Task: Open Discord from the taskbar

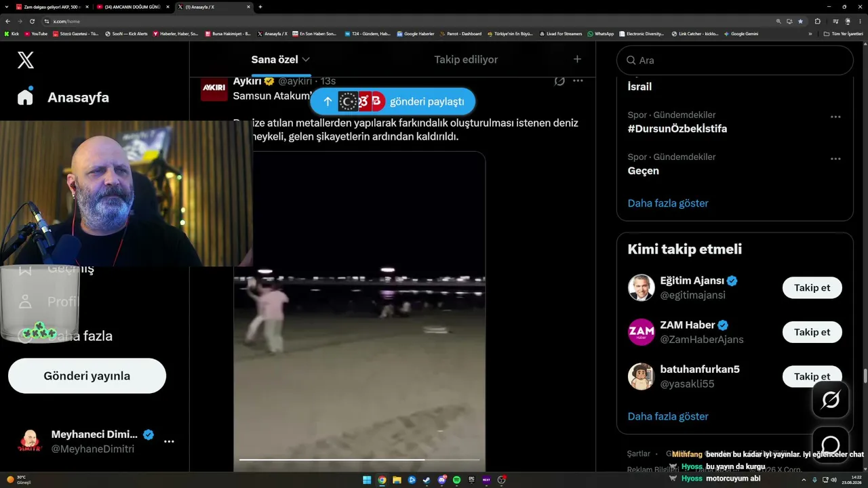Action: [441, 480]
